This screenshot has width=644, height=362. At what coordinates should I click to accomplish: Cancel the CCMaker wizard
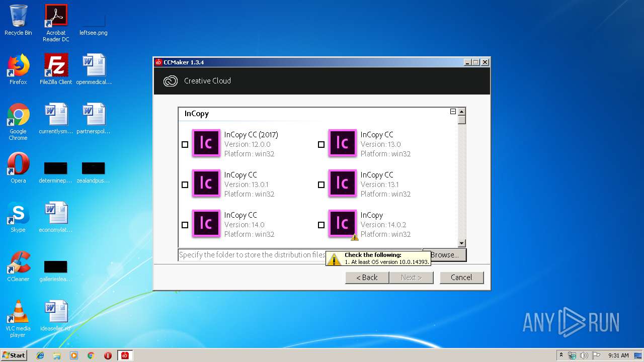pos(461,278)
